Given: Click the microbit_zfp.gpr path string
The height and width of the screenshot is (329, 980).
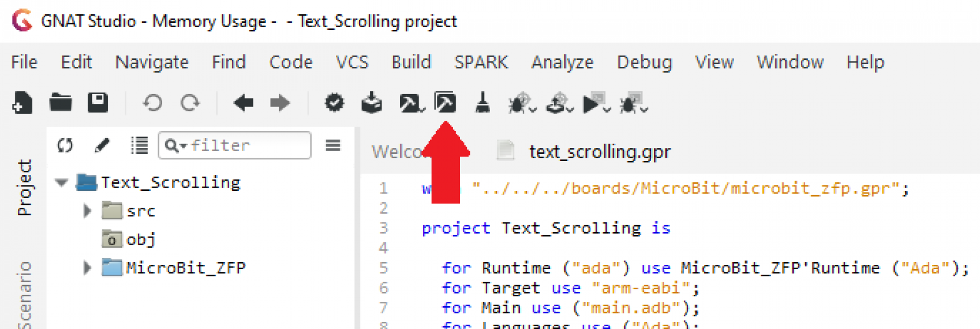Looking at the screenshot, I should coord(685,188).
